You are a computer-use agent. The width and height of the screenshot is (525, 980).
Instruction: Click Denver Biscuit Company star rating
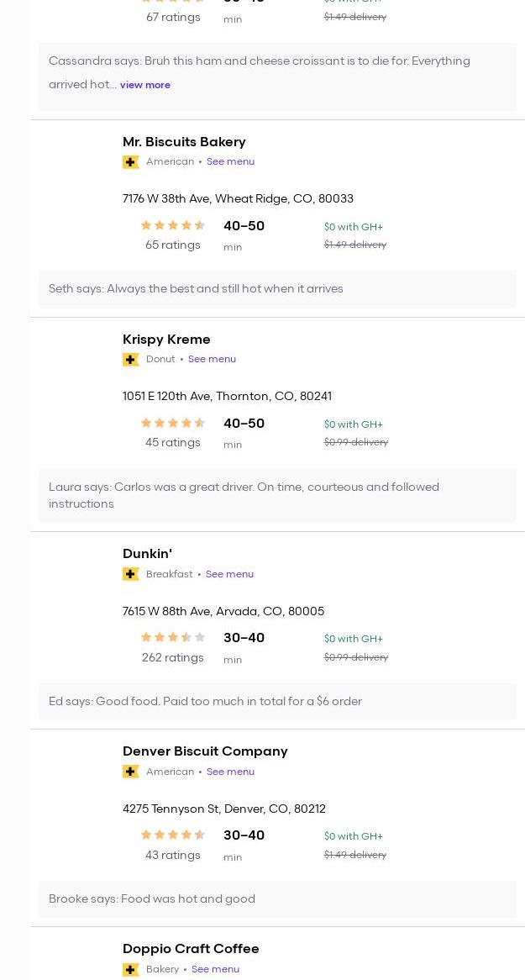(172, 835)
